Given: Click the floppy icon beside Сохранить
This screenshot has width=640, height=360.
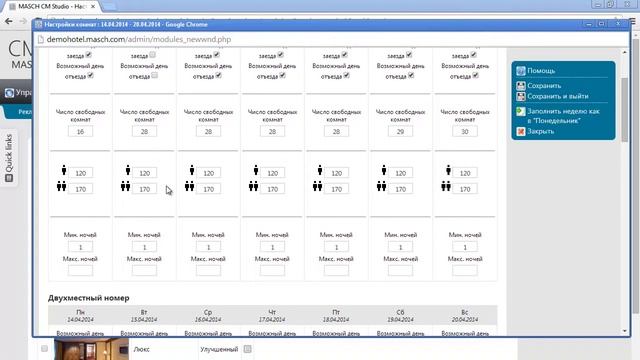Looking at the screenshot, I should 520,86.
